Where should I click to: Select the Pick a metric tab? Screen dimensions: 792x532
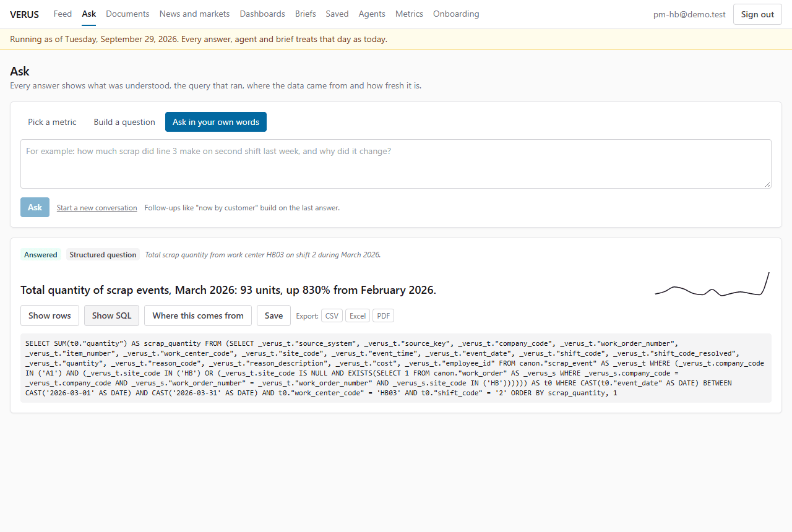coord(52,122)
